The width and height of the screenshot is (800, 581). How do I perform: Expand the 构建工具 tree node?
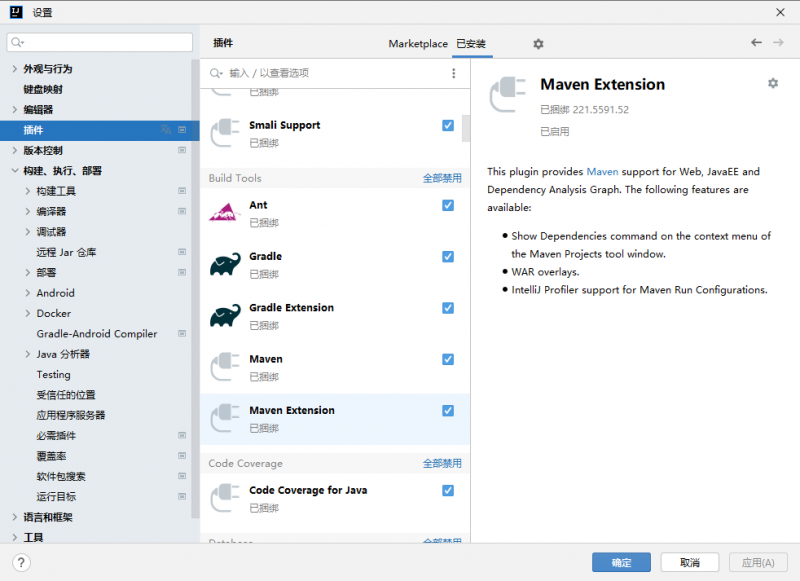click(x=28, y=191)
